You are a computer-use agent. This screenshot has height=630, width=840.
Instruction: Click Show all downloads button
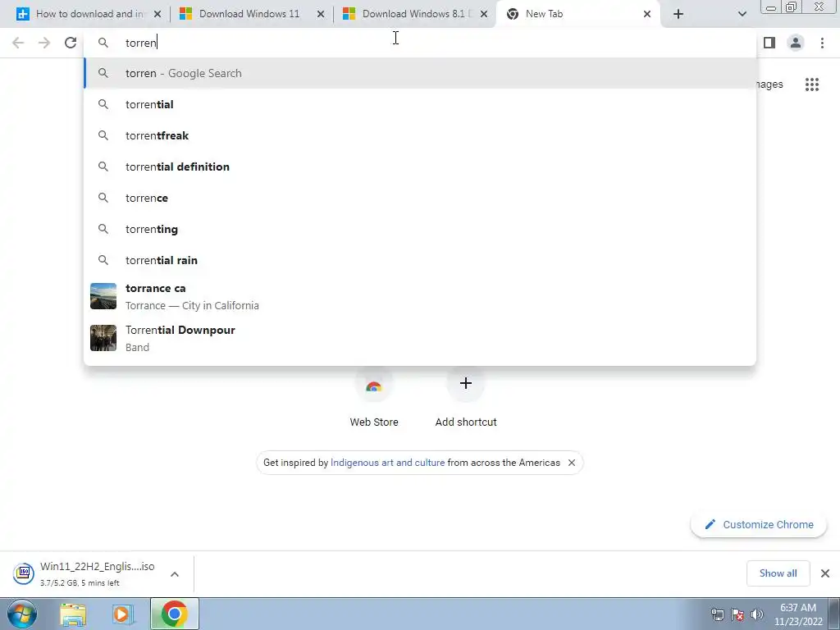click(778, 573)
